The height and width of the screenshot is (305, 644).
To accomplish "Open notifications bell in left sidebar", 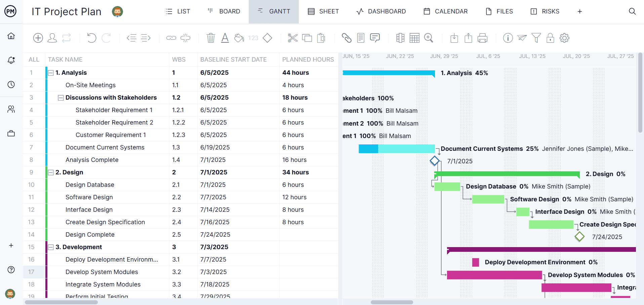I will [11, 60].
